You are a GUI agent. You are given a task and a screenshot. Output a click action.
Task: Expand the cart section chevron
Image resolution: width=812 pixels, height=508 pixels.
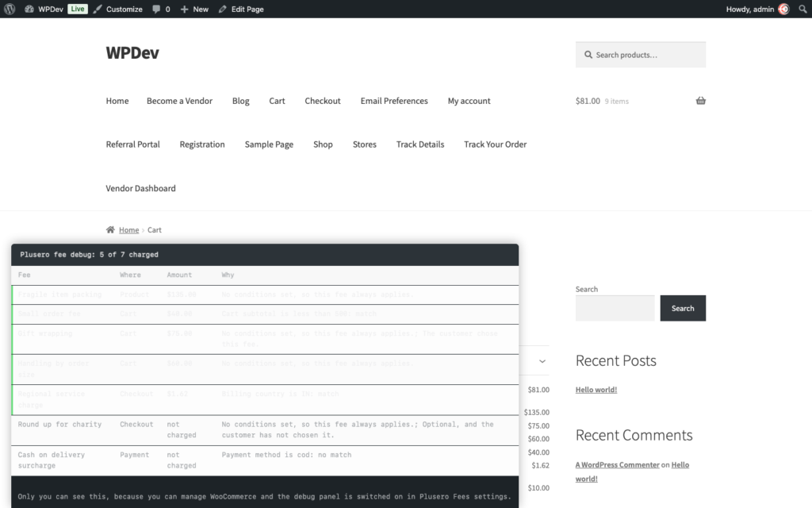pos(542,361)
